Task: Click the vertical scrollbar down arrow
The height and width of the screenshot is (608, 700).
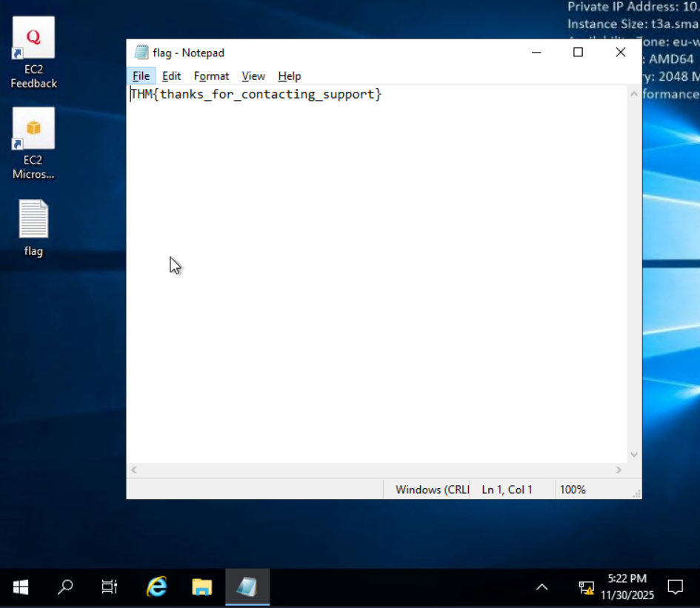Action: click(634, 455)
